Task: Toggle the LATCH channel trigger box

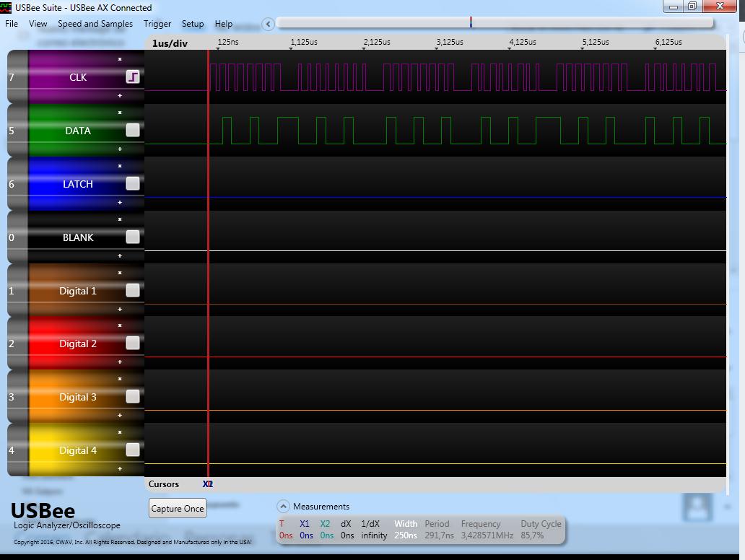Action: [133, 183]
